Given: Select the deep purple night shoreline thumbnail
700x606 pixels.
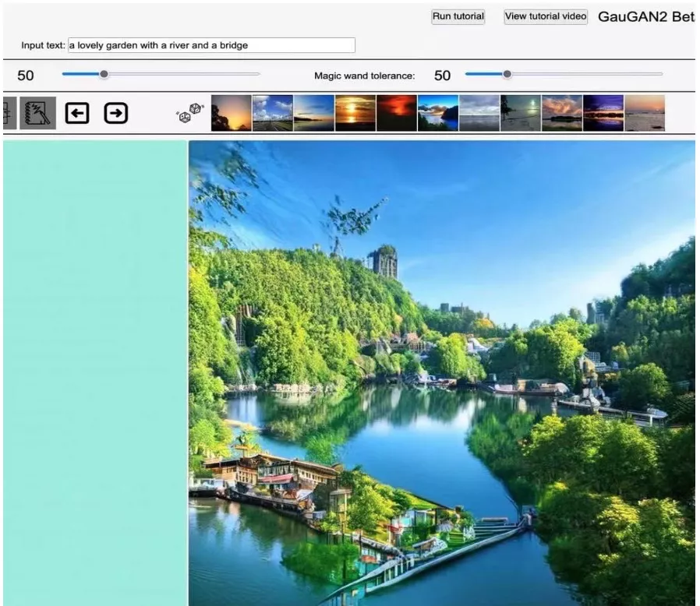Looking at the screenshot, I should pyautogui.click(x=603, y=113).
